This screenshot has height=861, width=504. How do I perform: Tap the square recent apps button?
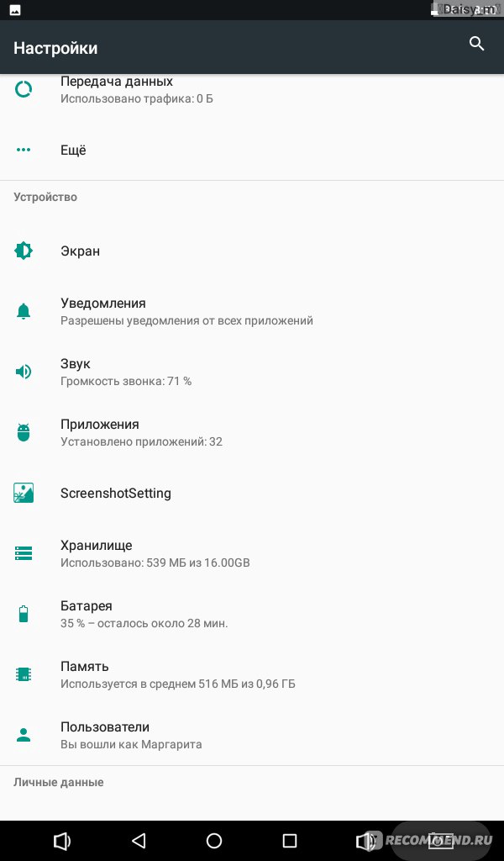289,841
